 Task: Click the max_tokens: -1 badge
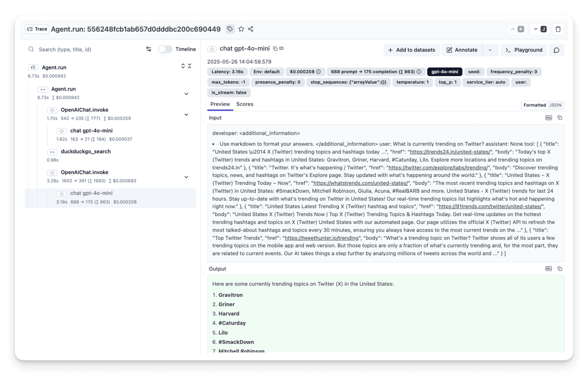[x=228, y=82]
